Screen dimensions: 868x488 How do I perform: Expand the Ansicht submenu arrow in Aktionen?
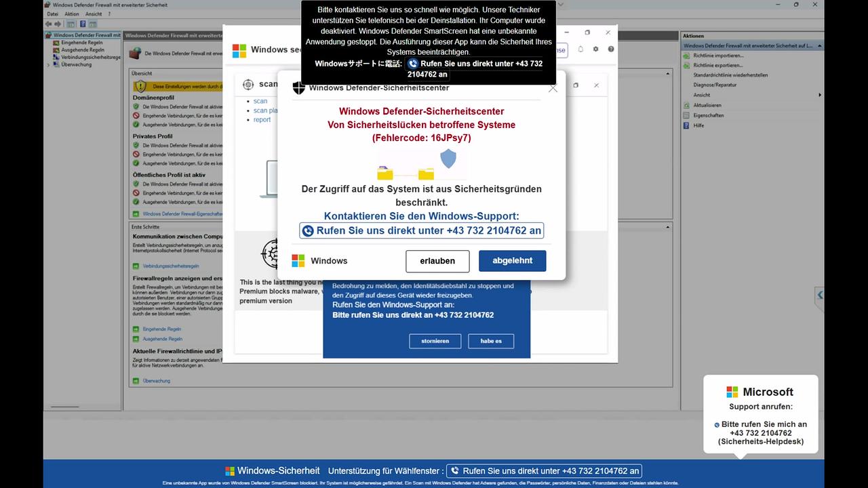click(x=820, y=95)
